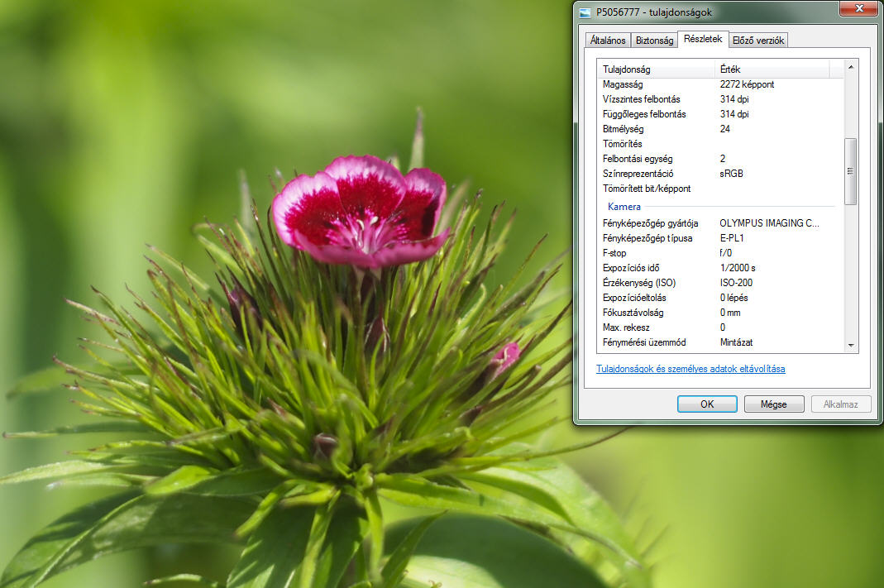884x588 pixels.
Task: Cancel with the Mégse button
Action: 773,404
